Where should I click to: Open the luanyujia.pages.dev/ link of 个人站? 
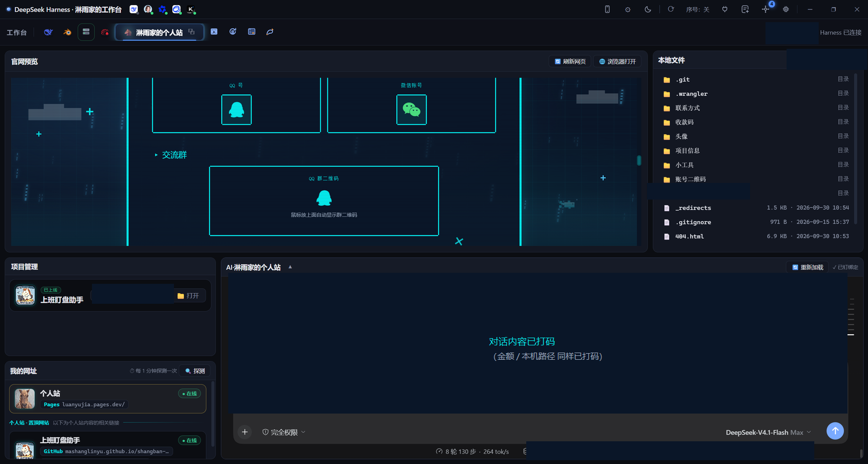coord(85,405)
